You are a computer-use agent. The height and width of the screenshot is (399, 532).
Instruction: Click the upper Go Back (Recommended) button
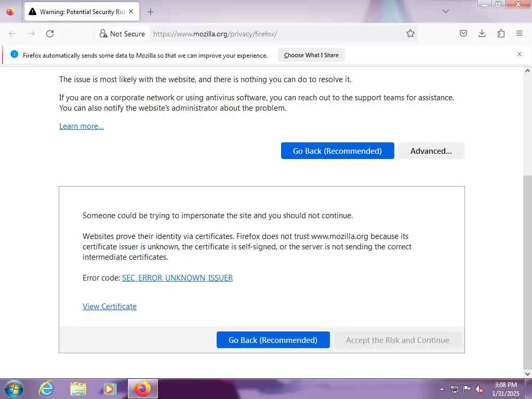click(x=338, y=151)
